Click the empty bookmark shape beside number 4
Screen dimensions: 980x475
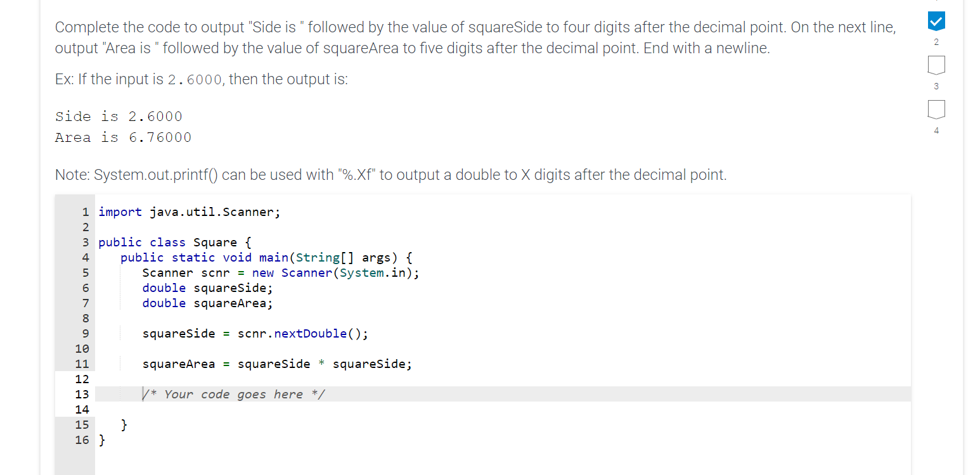tap(936, 110)
